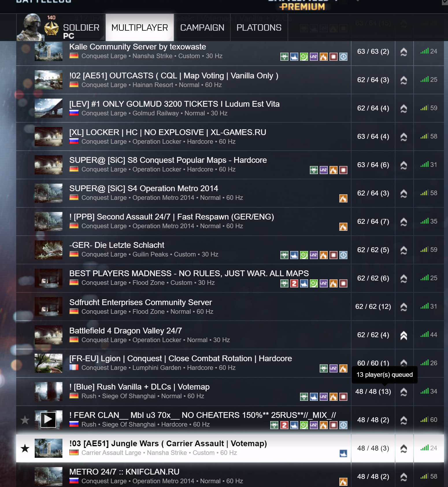
Task: Click the orange flame icon on Kalle Community Server row
Action: click(x=324, y=57)
